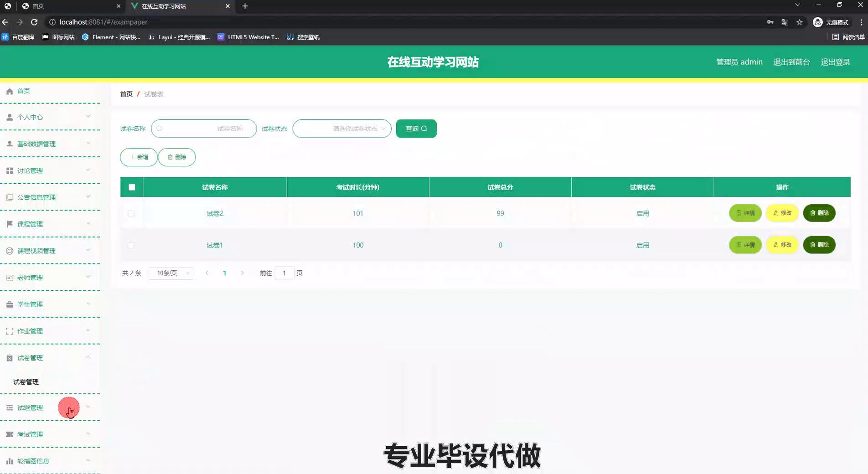Toggle the select-all checkbox in table header
Screen dimensions: 868x474
(x=132, y=187)
